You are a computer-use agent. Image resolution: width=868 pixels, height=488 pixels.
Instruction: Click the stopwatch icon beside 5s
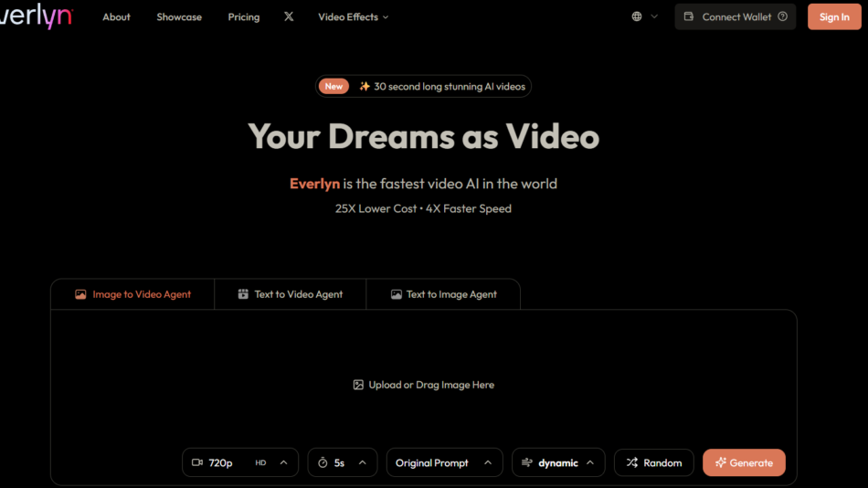pos(323,462)
